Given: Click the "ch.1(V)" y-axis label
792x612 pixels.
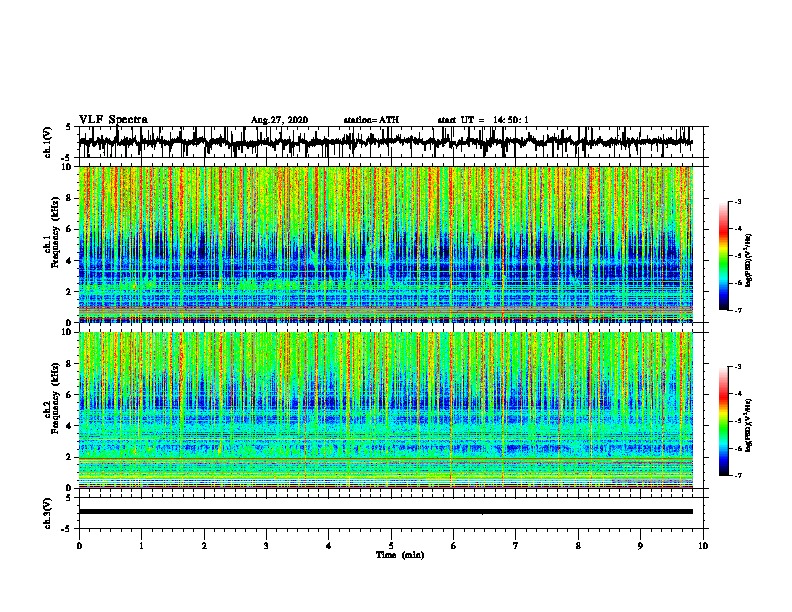Looking at the screenshot, I should [48, 142].
